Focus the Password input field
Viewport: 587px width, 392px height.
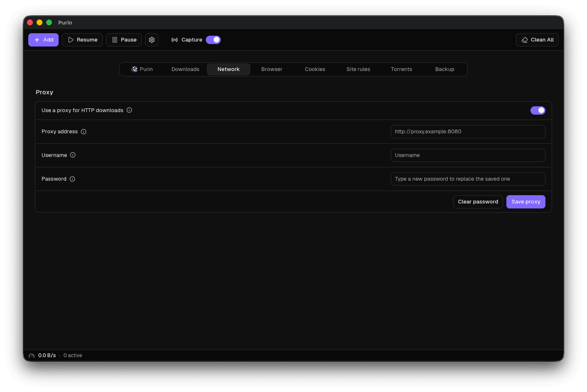point(468,179)
